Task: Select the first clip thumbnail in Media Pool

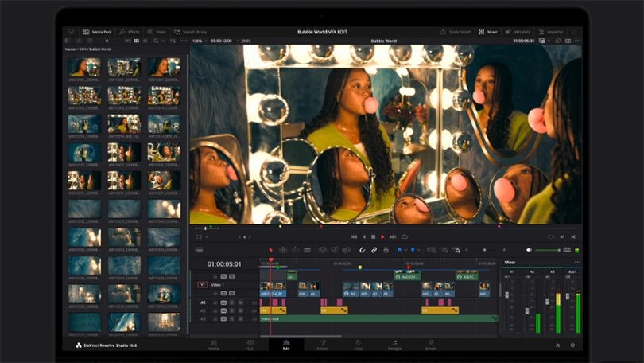Action: pyautogui.click(x=84, y=68)
